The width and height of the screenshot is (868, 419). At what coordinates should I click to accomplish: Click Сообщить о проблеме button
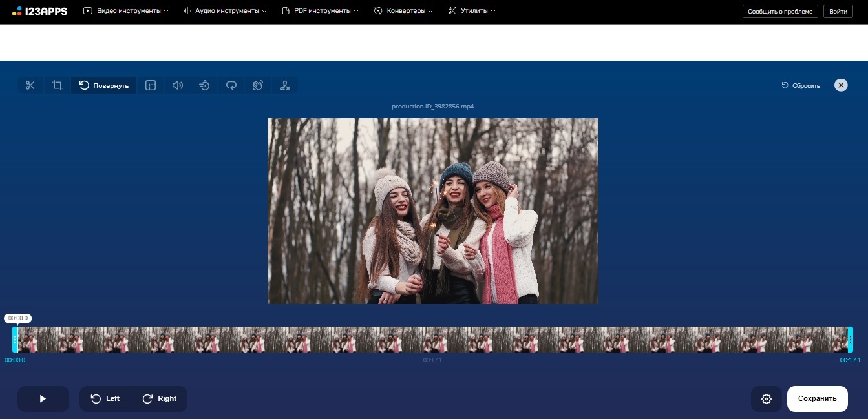click(780, 12)
